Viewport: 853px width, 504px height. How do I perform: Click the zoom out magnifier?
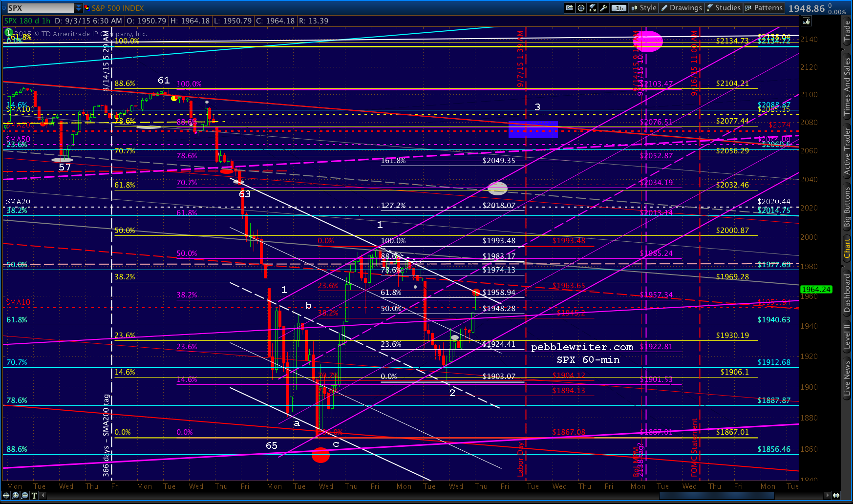click(25, 495)
